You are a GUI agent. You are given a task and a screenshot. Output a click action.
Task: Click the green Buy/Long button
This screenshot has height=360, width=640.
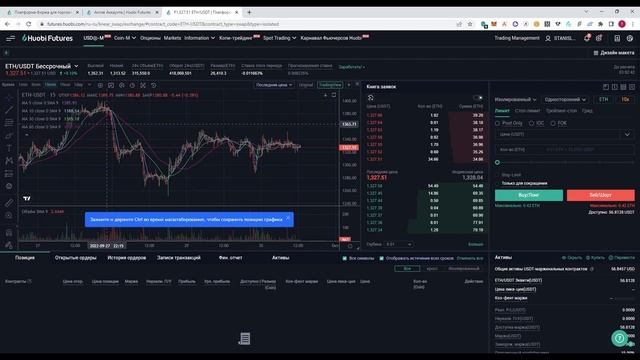[529, 195]
